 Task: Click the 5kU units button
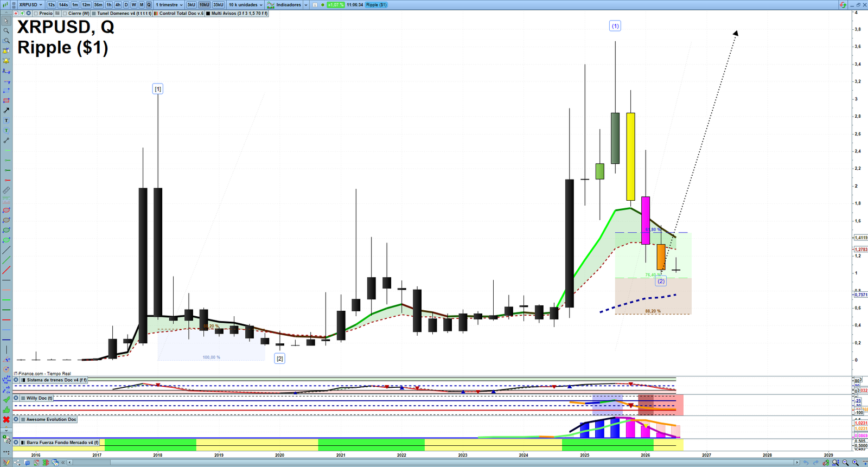pos(191,5)
